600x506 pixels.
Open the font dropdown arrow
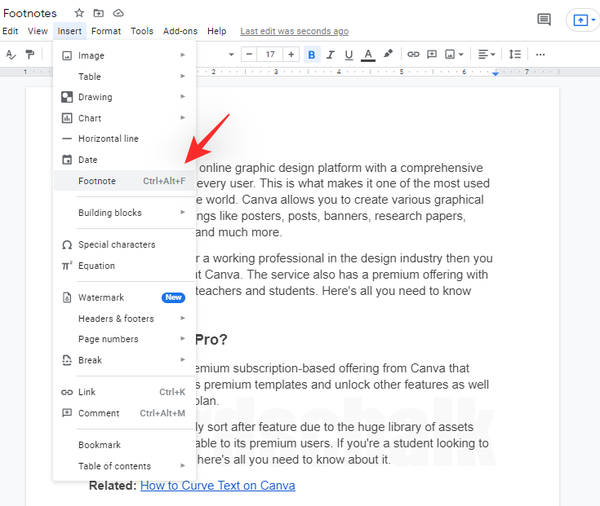231,54
